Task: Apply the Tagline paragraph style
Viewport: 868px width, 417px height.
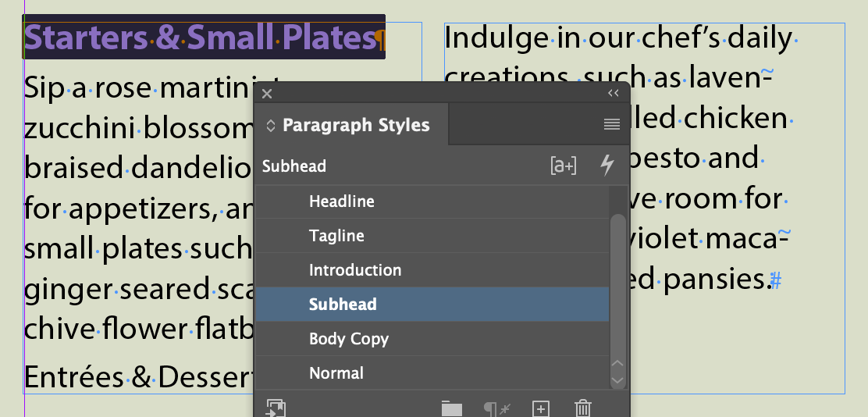Action: tap(432, 235)
